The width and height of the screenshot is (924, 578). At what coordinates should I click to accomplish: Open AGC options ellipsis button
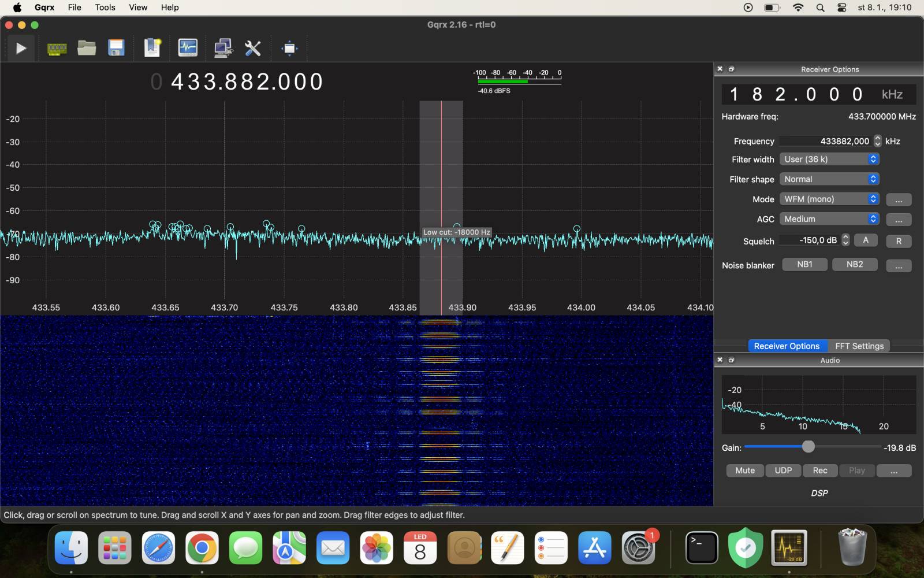click(899, 220)
